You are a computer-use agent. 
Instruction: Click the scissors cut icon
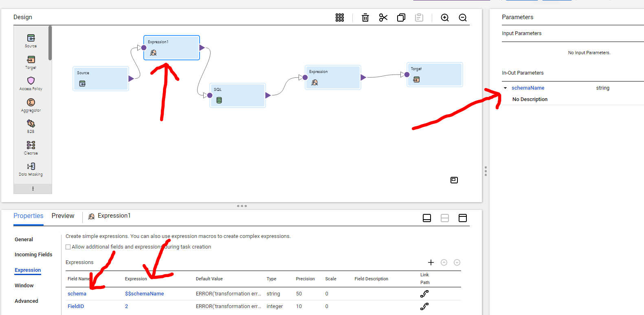click(383, 18)
